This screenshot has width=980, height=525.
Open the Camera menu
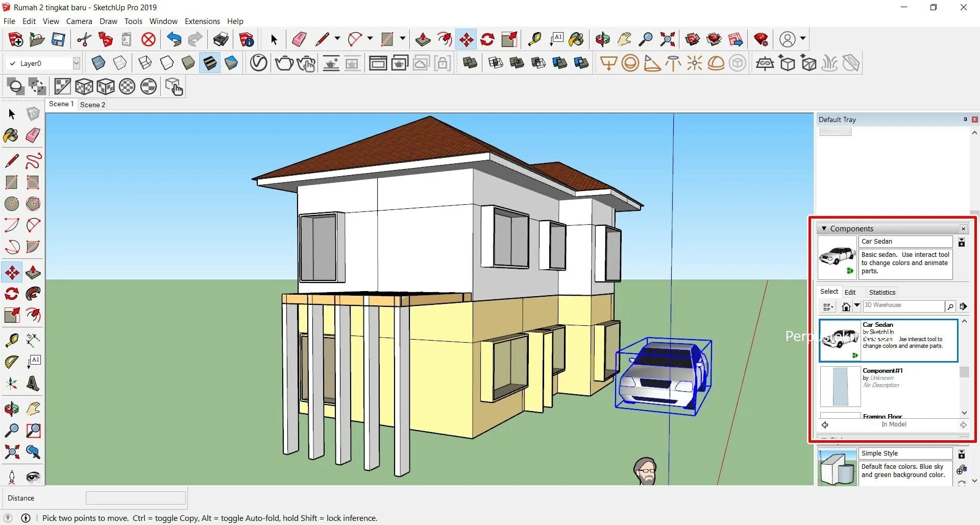click(x=79, y=21)
